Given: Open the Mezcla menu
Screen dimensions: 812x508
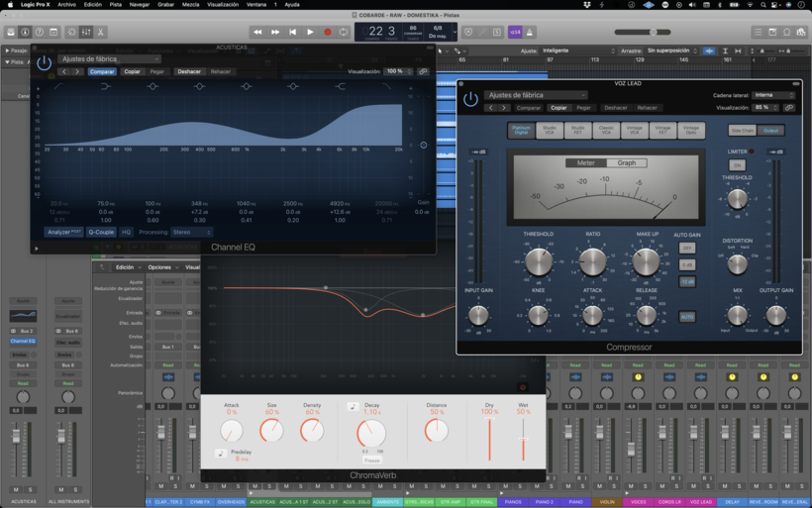Looking at the screenshot, I should [x=190, y=5].
